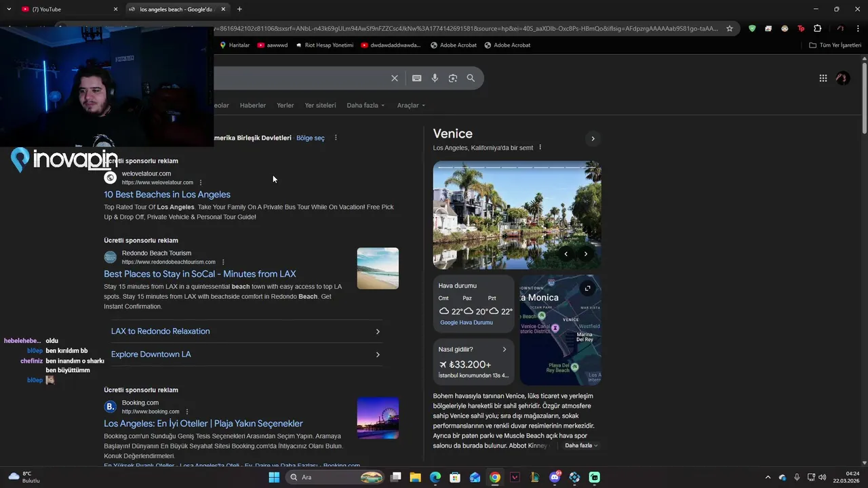This screenshot has width=868, height=488.
Task: Open the Venice canal photo
Action: click(517, 215)
